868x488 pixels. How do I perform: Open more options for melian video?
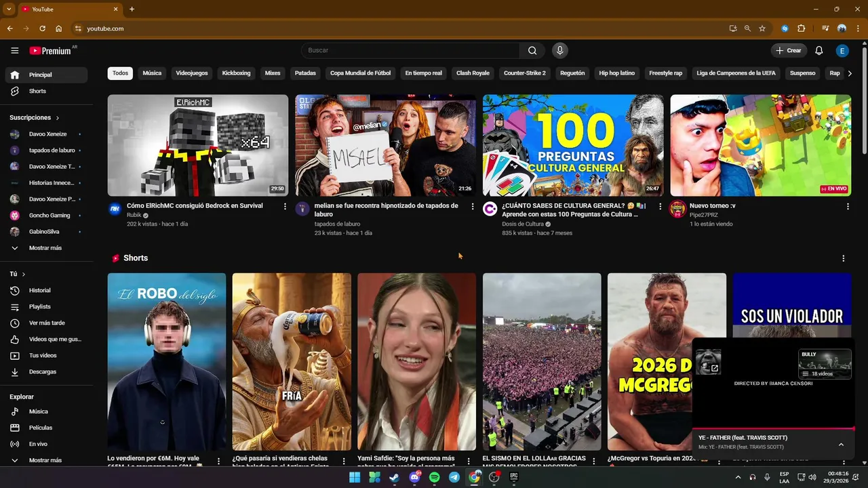click(x=473, y=206)
